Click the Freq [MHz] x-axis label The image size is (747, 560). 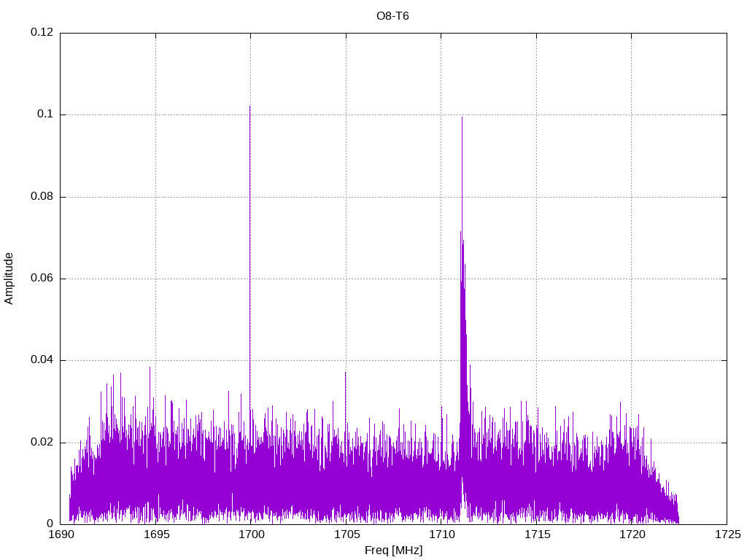(392, 551)
